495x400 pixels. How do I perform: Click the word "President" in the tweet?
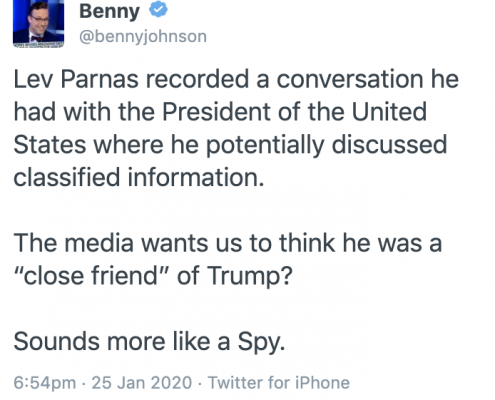[x=216, y=112]
